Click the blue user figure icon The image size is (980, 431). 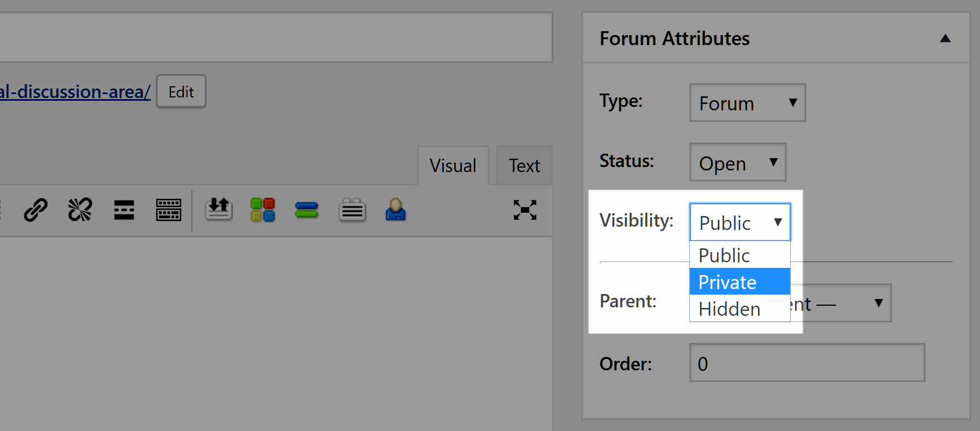[x=396, y=210]
